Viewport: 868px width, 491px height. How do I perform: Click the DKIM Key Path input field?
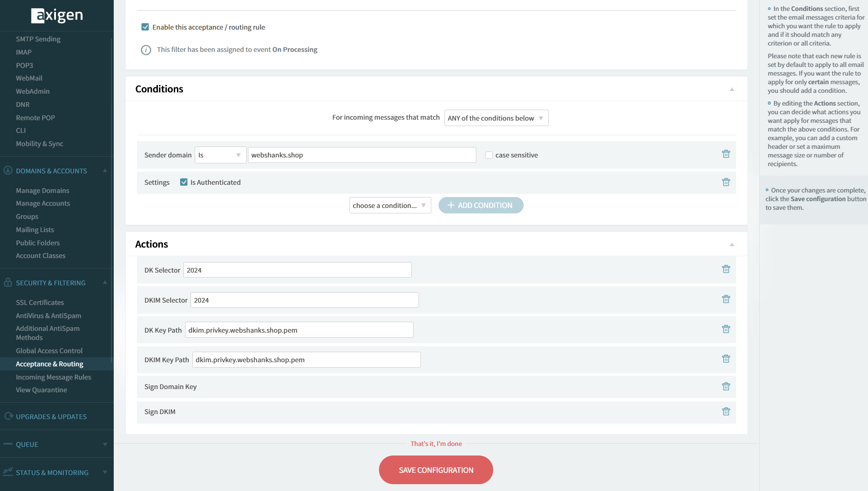[307, 359]
